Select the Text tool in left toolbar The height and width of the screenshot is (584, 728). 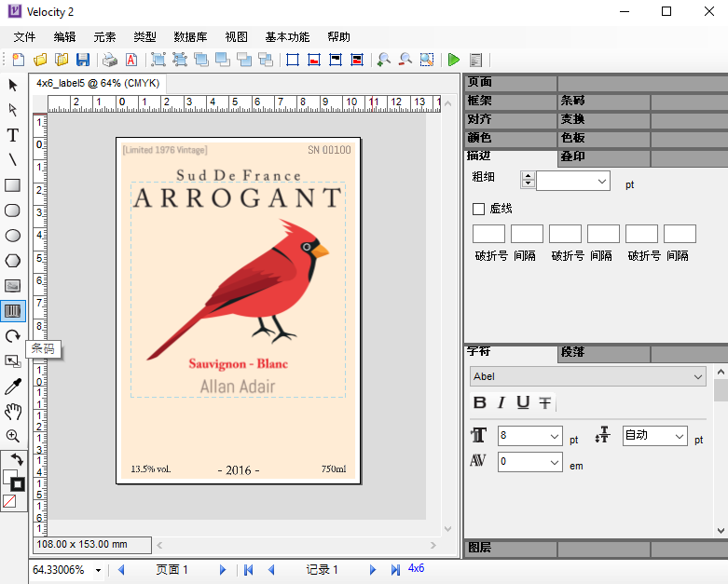pos(13,136)
